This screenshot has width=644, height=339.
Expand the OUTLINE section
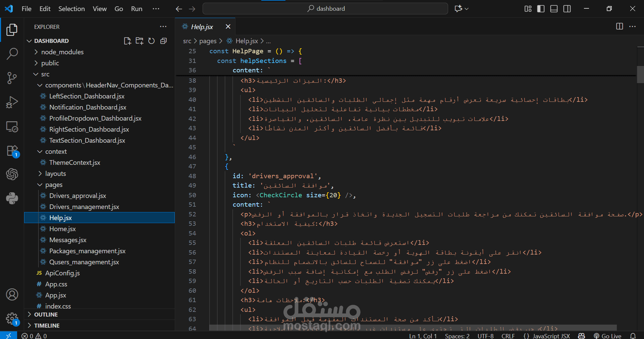coord(46,315)
